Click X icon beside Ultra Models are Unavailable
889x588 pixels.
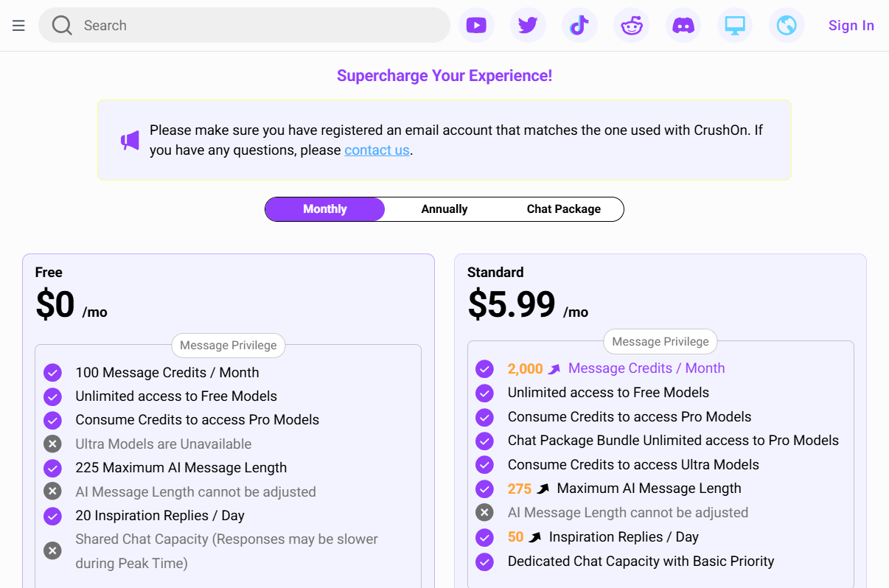click(x=52, y=444)
